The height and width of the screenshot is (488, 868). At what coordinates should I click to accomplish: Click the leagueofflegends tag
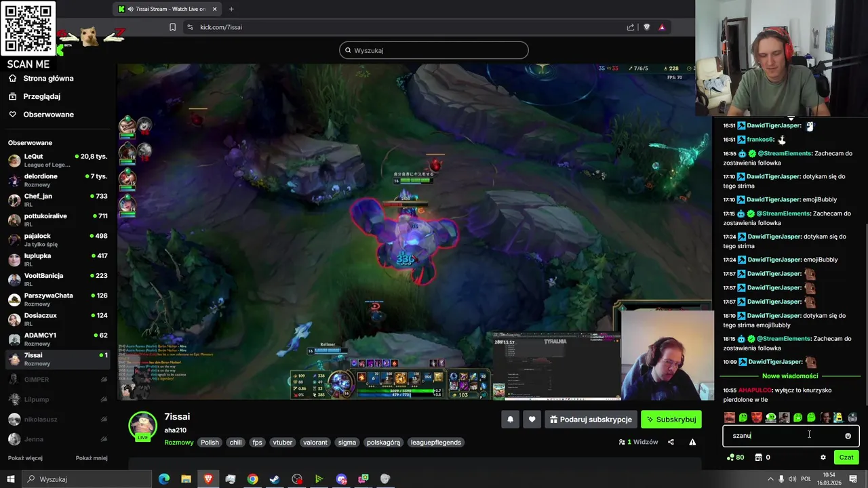(x=435, y=443)
